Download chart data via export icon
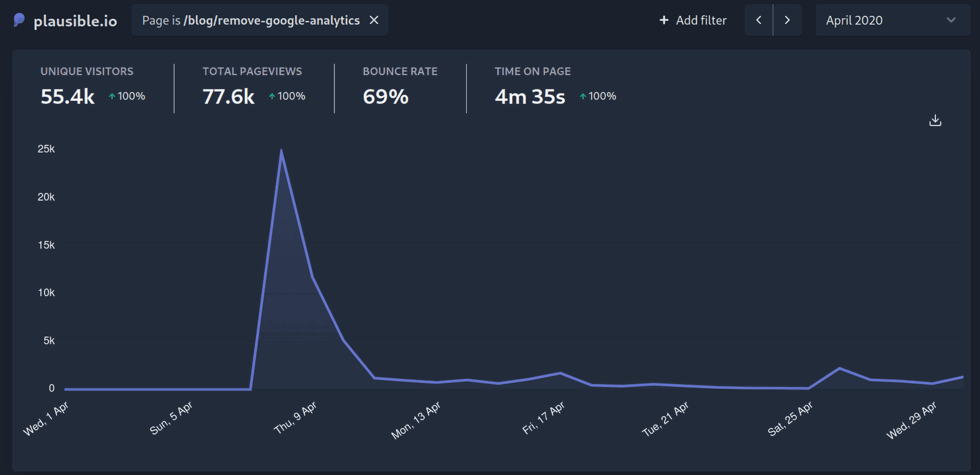Viewport: 980px width, 475px height. coord(935,121)
